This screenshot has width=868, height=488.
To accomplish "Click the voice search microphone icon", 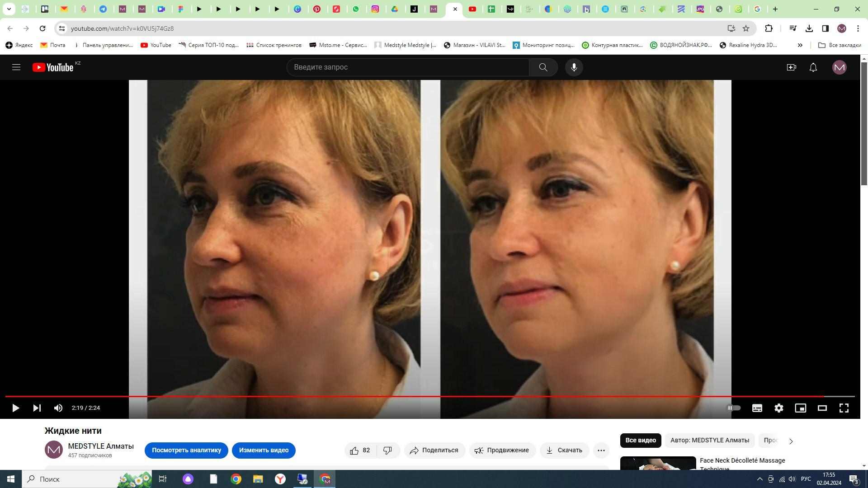I will [574, 67].
